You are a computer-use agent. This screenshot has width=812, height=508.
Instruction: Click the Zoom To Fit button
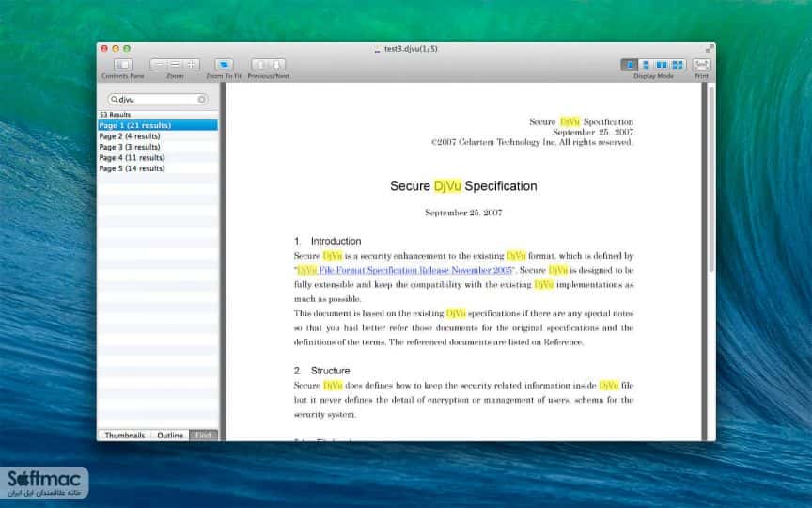[x=224, y=65]
